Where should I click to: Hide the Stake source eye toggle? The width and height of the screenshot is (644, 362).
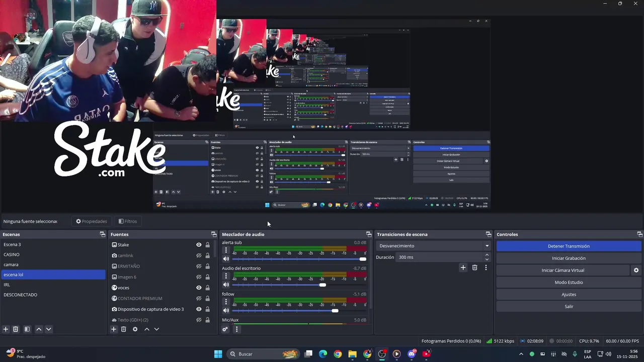coord(199,245)
